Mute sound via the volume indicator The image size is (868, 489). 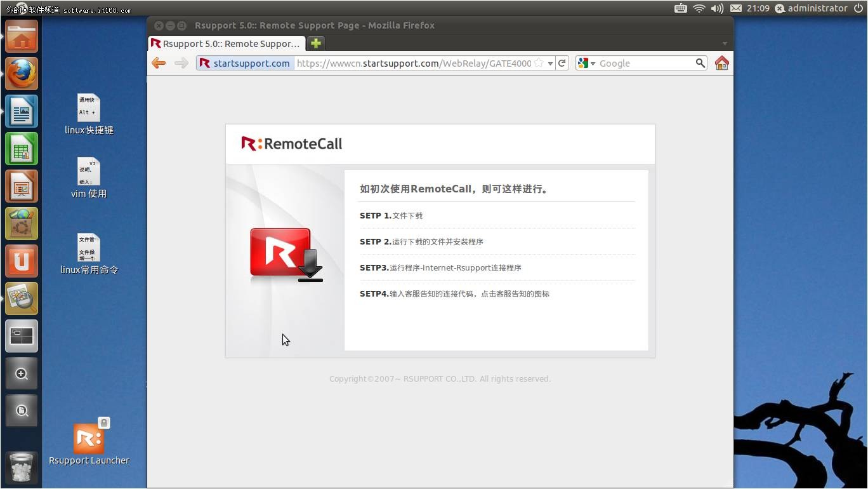tap(718, 8)
